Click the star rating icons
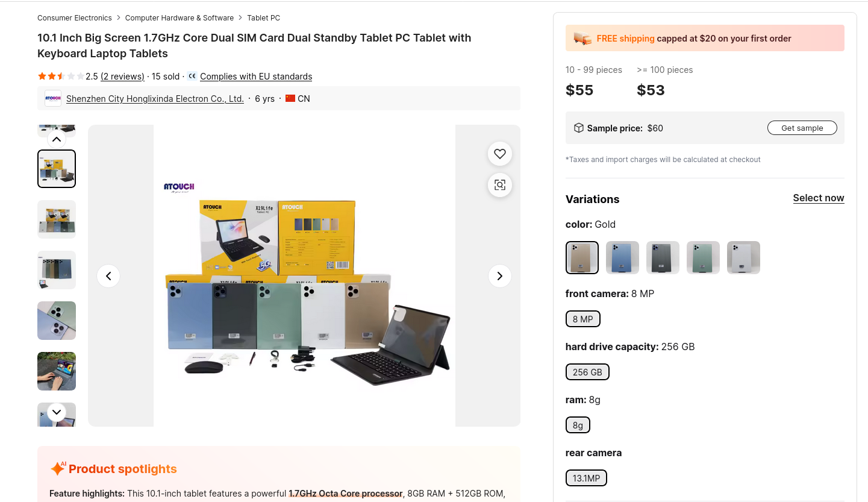Image resolution: width=868 pixels, height=502 pixels. tap(61, 77)
